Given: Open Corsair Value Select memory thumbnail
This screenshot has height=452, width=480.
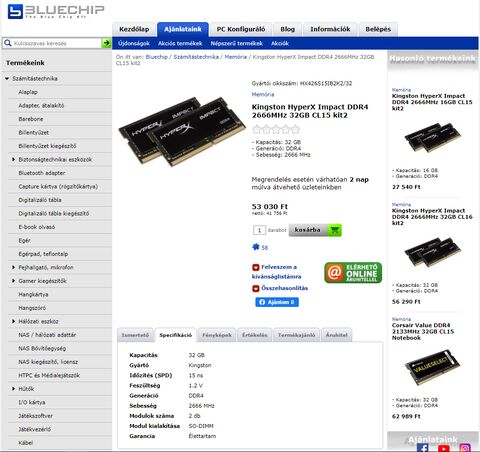Looking at the screenshot, I should [x=432, y=367].
